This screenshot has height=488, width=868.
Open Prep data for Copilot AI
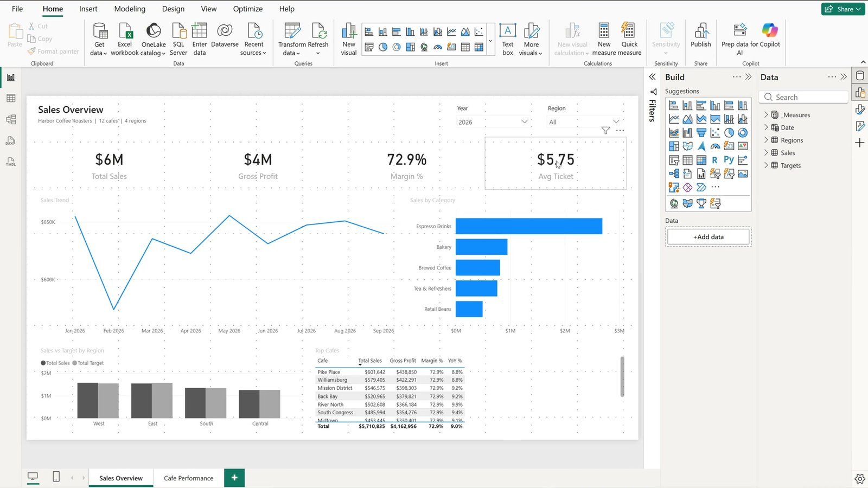click(x=740, y=39)
